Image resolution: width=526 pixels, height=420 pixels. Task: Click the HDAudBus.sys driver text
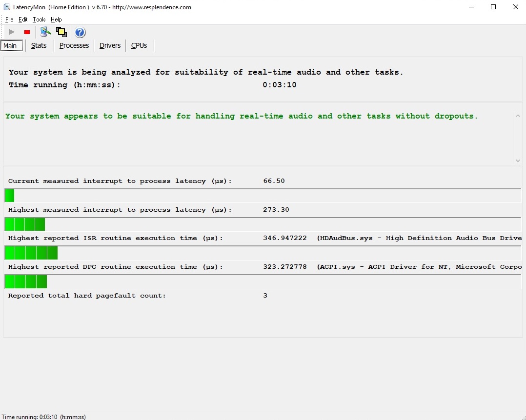tap(419, 238)
